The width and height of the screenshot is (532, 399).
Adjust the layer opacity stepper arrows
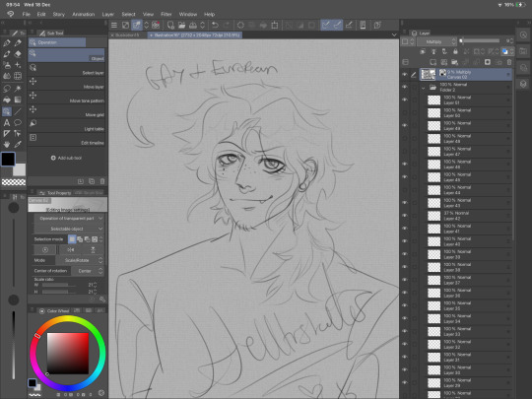click(511, 41)
